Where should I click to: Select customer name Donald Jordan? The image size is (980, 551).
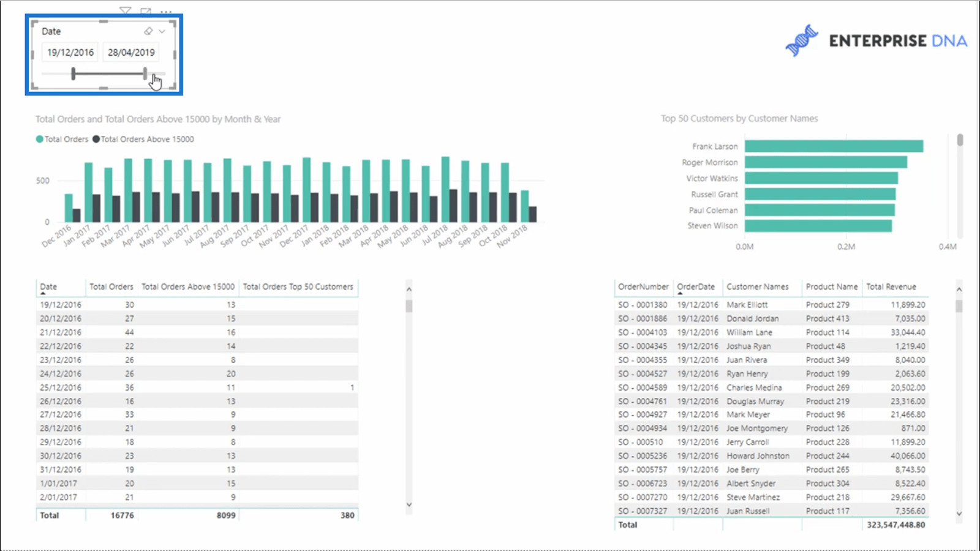(x=753, y=318)
